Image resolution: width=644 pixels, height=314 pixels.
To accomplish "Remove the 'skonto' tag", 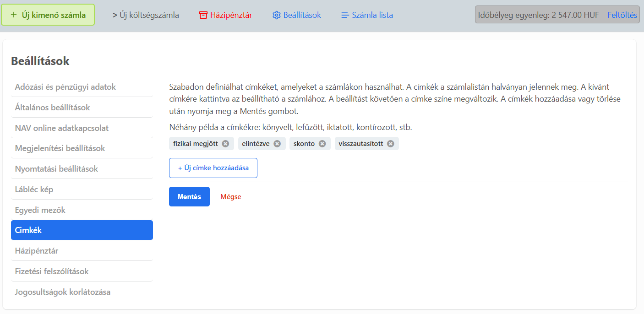I will pos(322,144).
